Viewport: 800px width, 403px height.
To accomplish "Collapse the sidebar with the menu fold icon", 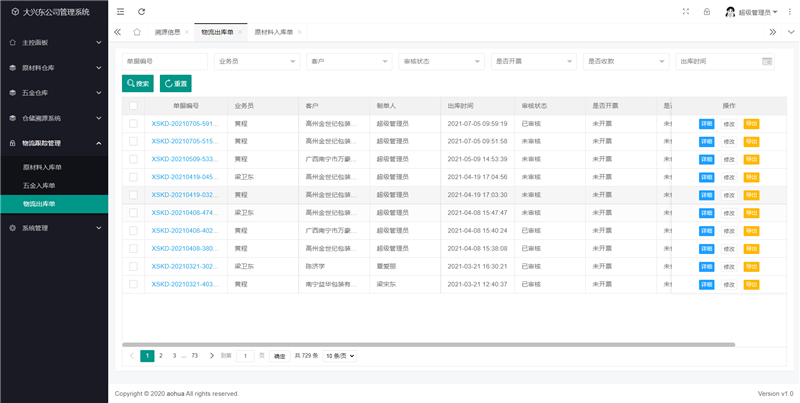I will (120, 12).
